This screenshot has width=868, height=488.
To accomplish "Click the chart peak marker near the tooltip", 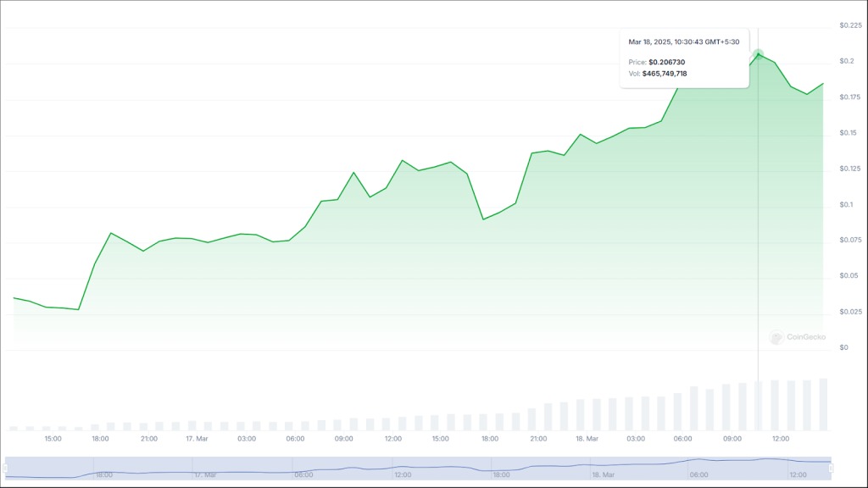I will coord(757,53).
